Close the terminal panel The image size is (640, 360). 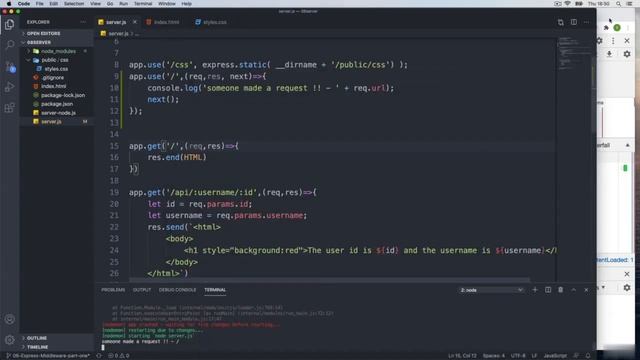click(586, 290)
